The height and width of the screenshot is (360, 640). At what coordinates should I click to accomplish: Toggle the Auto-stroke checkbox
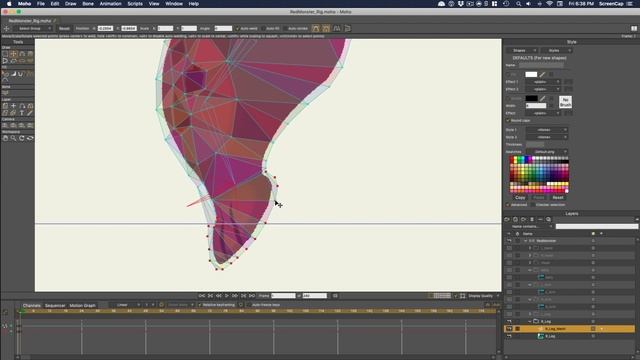pyautogui.click(x=285, y=29)
